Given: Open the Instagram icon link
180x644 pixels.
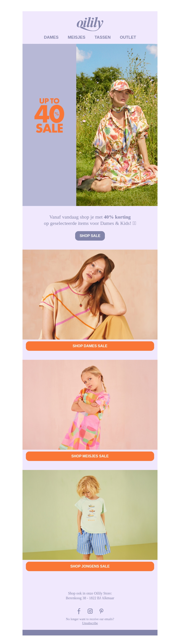Looking at the screenshot, I should 90,611.
